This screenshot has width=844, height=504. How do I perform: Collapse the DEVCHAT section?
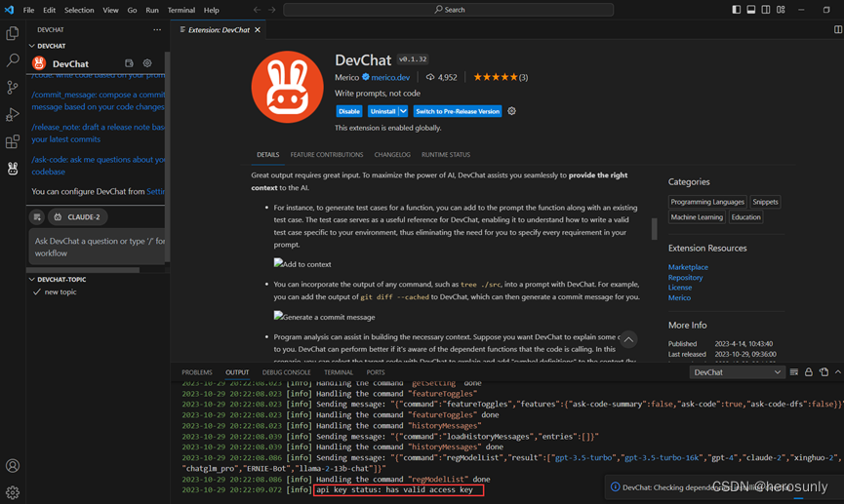coord(32,46)
